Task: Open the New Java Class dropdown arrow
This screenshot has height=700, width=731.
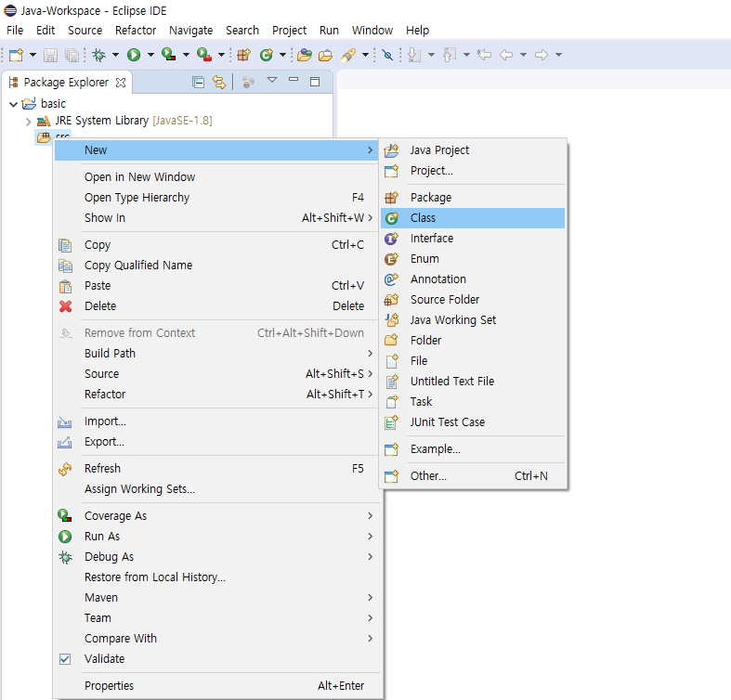Action: [x=282, y=55]
